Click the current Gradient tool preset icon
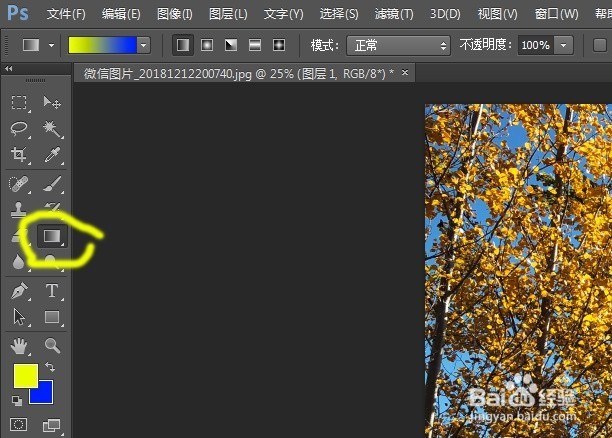The image size is (612, 438). 31,45
